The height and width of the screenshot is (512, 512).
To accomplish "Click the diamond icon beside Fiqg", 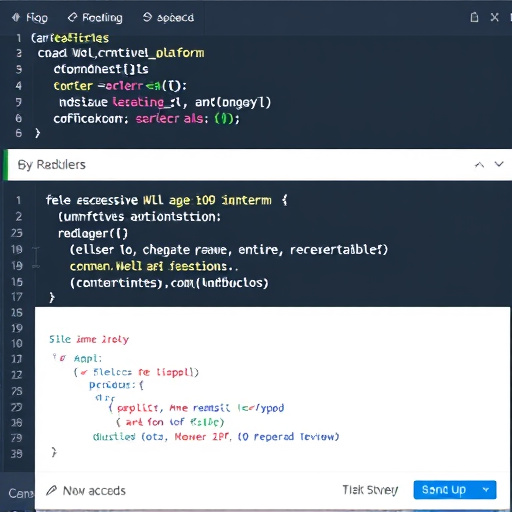I will tap(16, 17).
